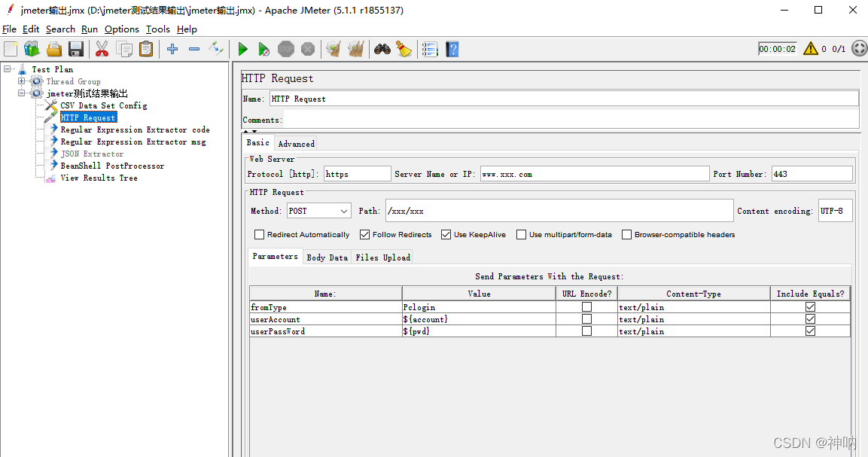Check URL Encode for fromType row

pos(586,307)
